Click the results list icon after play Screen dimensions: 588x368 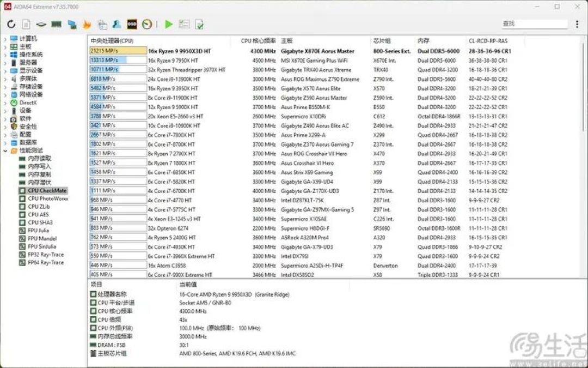coord(184,25)
